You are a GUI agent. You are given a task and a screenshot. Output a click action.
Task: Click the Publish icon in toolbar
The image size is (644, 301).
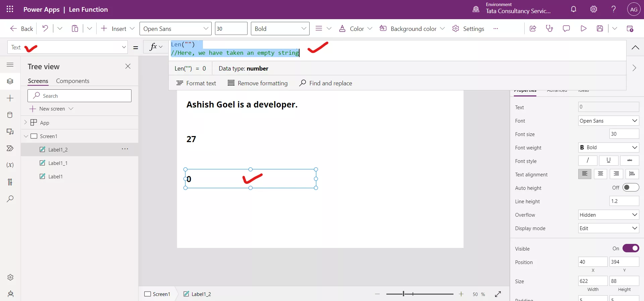click(x=630, y=29)
